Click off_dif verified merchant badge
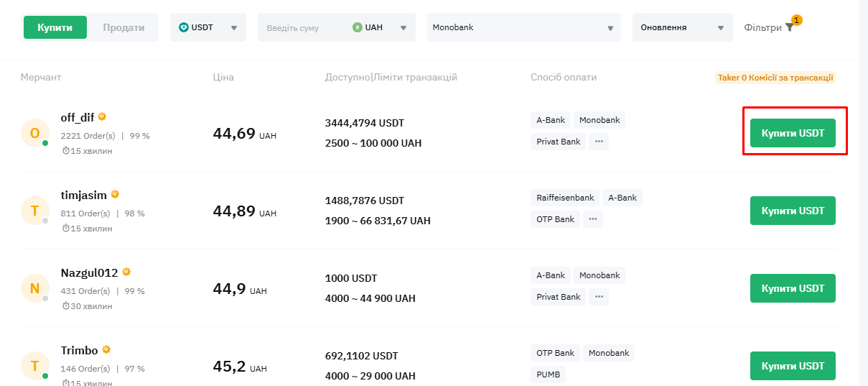The height and width of the screenshot is (386, 868). [x=102, y=116]
